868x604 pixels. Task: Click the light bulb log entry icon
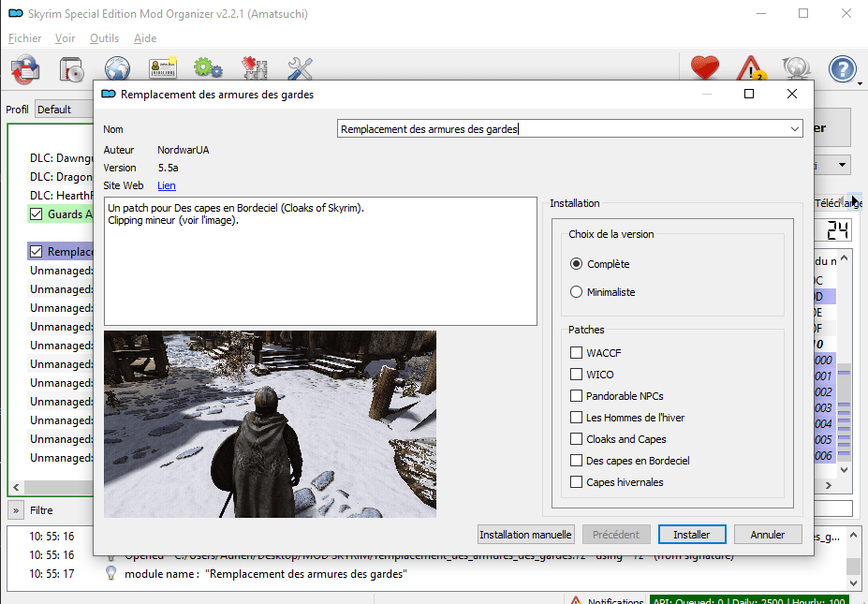pos(110,573)
